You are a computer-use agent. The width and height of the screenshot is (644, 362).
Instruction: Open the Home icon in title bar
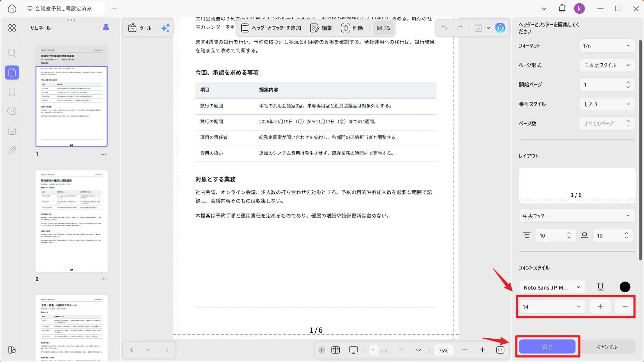12,9
